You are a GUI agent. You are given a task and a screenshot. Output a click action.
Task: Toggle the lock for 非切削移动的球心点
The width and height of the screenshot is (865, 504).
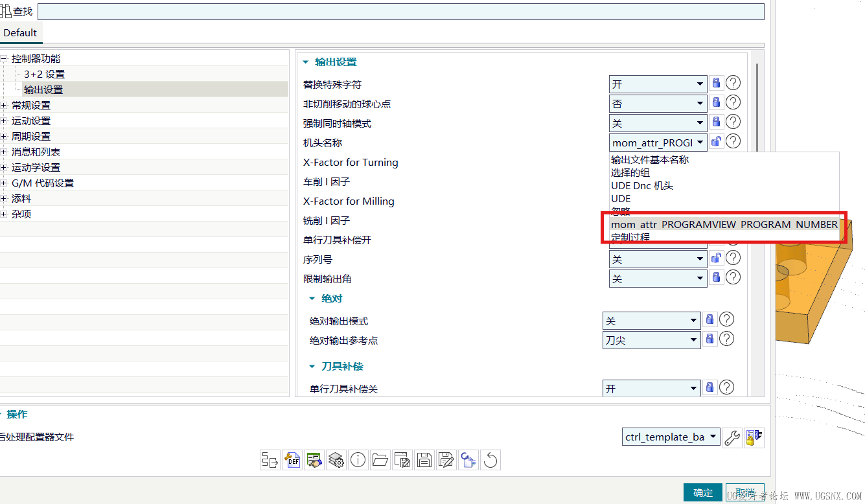click(716, 102)
